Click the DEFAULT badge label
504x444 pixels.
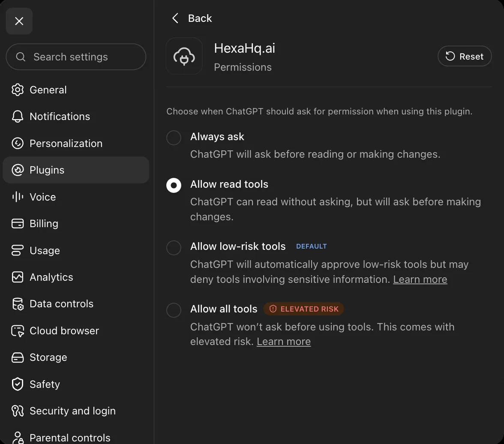312,246
